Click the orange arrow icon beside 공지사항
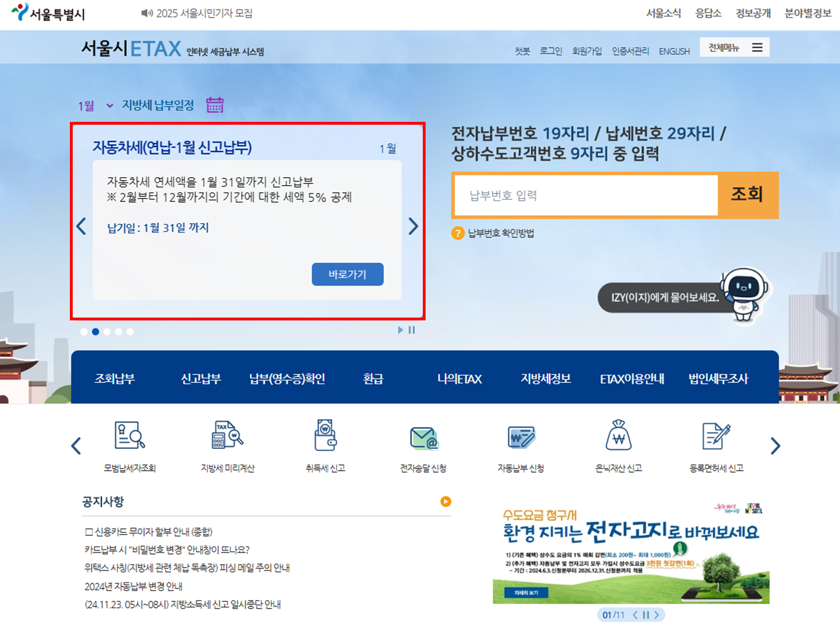Screen dimensions: 840x629 [x=446, y=502]
